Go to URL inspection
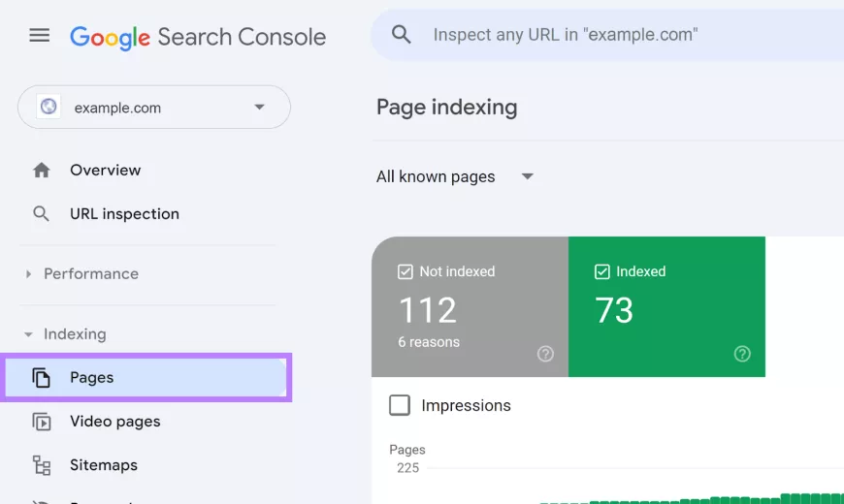 point(124,214)
